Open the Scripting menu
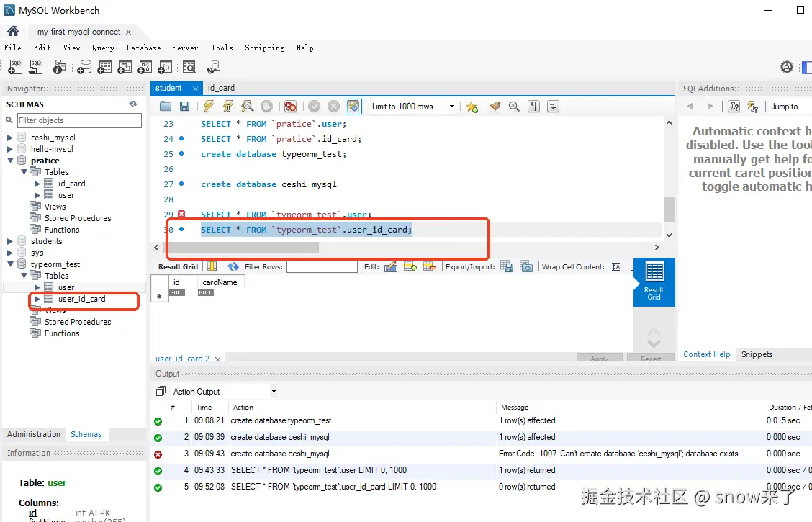The height and width of the screenshot is (522, 812). 265,48
